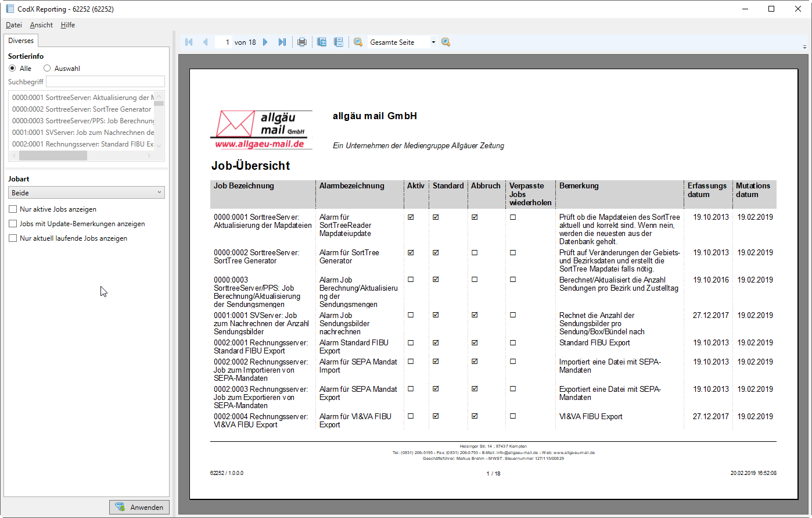This screenshot has height=518, width=812.
Task: Go to the previous report page
Action: 205,42
